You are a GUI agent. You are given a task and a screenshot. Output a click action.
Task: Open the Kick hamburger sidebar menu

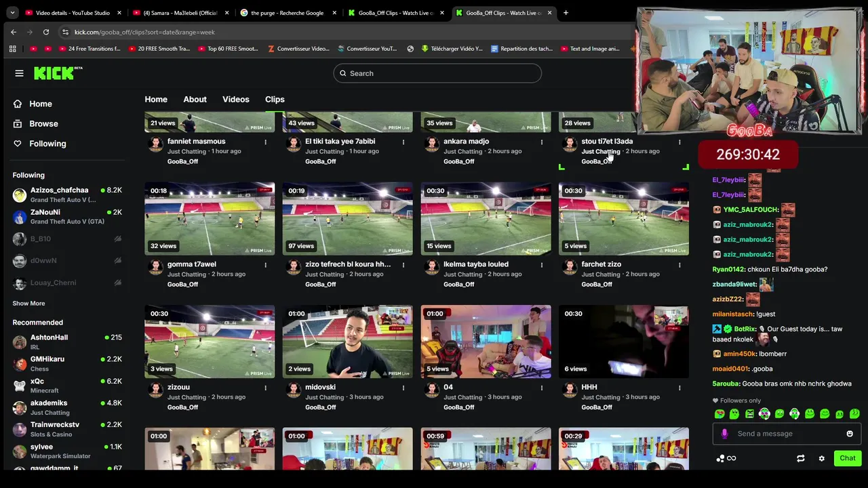[x=19, y=73]
